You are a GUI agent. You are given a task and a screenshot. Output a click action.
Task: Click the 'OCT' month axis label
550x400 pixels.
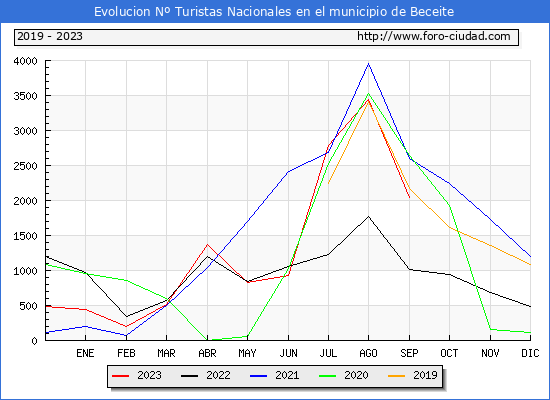pyautogui.click(x=449, y=353)
